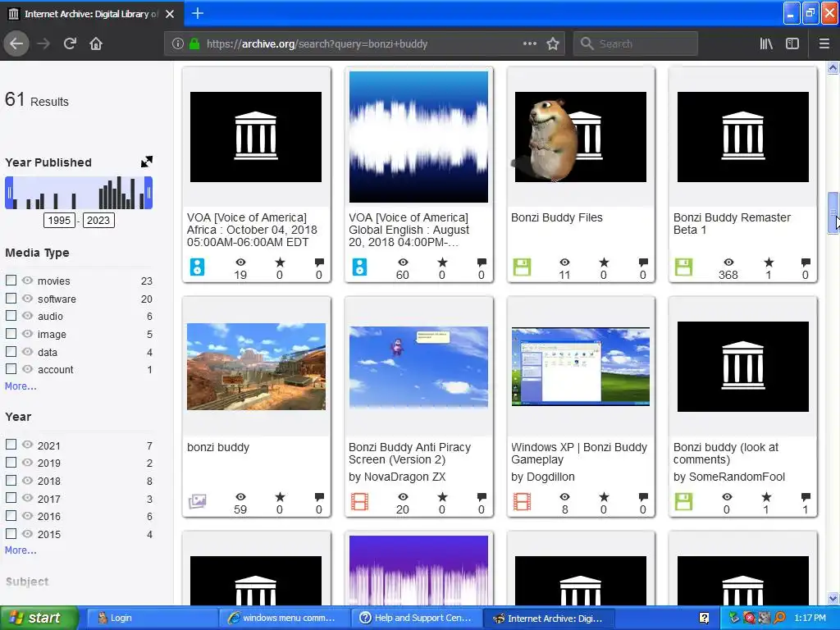Open Bonzi Buddy Files item title
This screenshot has height=630, width=840.
557,217
